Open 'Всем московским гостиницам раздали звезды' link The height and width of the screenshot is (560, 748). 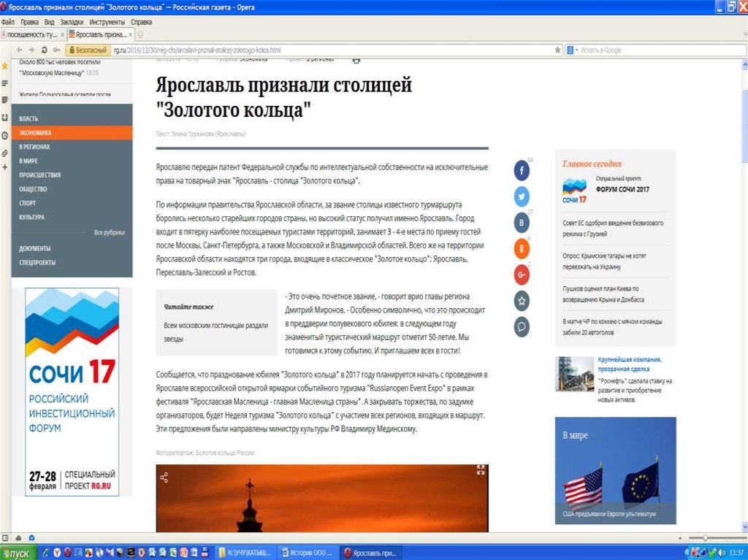(215, 332)
